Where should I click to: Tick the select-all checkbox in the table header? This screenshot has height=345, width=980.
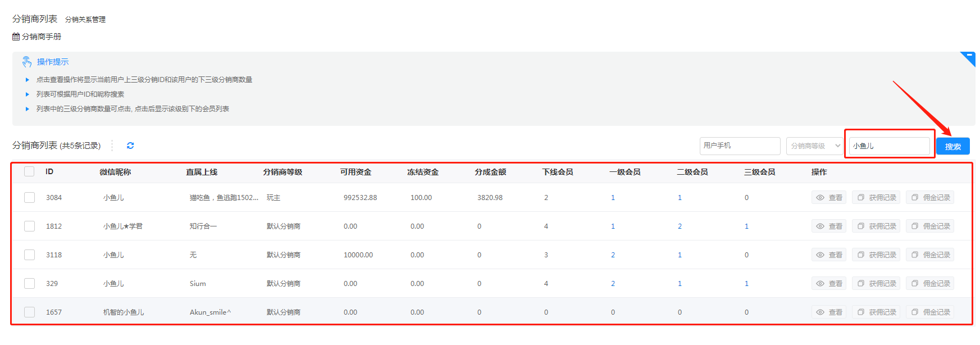click(29, 171)
